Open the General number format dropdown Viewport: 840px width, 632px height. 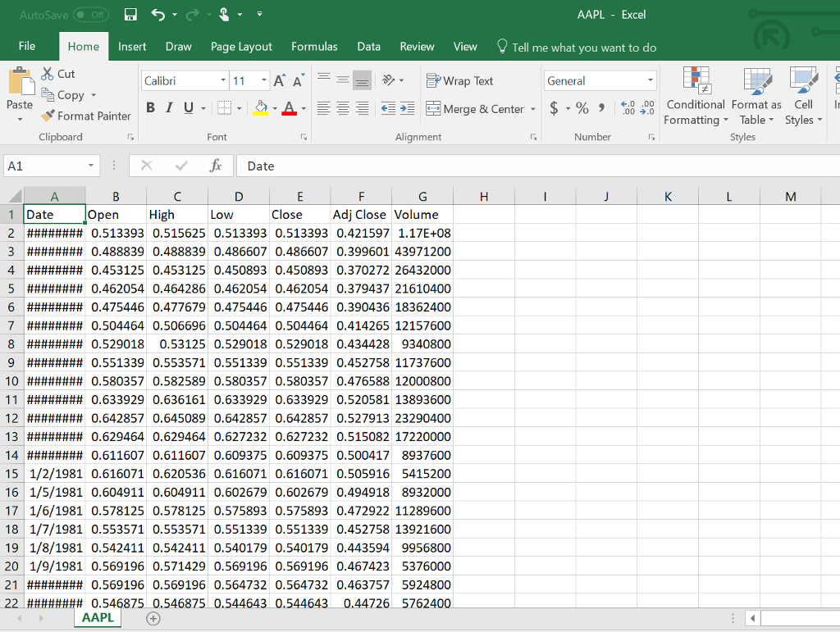pos(651,80)
